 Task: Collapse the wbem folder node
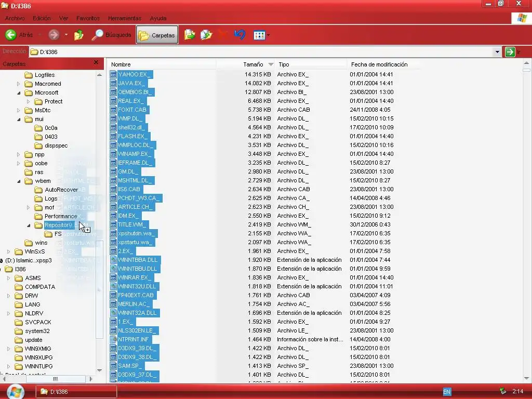pyautogui.click(x=18, y=181)
